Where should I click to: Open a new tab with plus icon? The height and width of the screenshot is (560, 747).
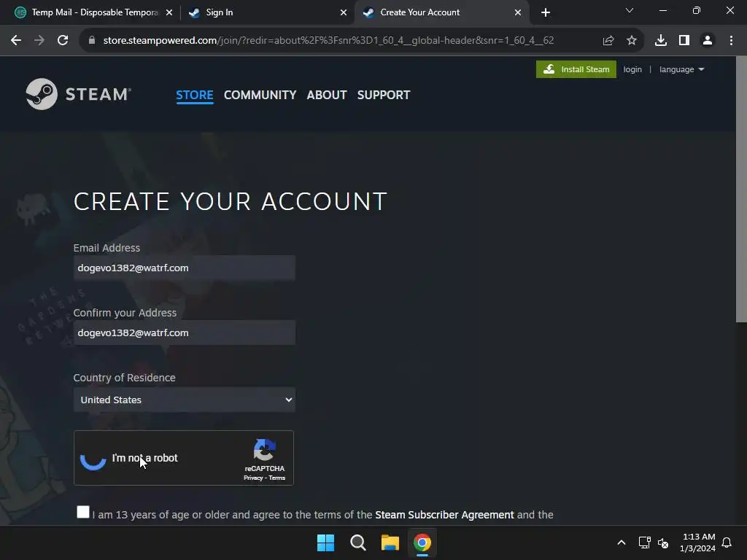546,12
